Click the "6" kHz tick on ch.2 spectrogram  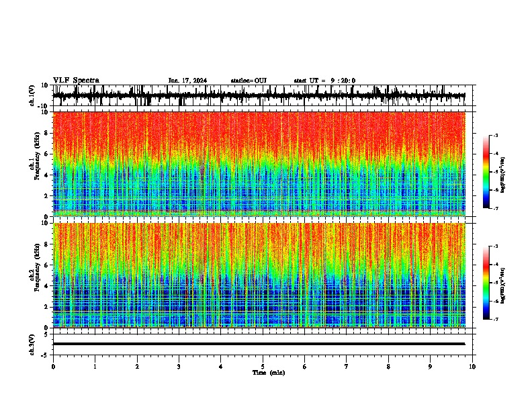click(x=46, y=265)
